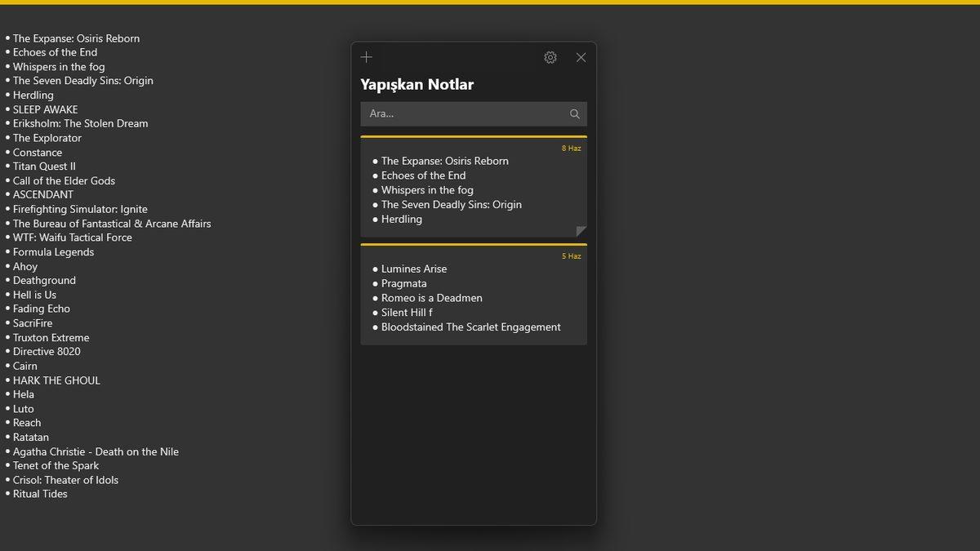Place cursor on Titan Quest II line

pyautogui.click(x=44, y=167)
